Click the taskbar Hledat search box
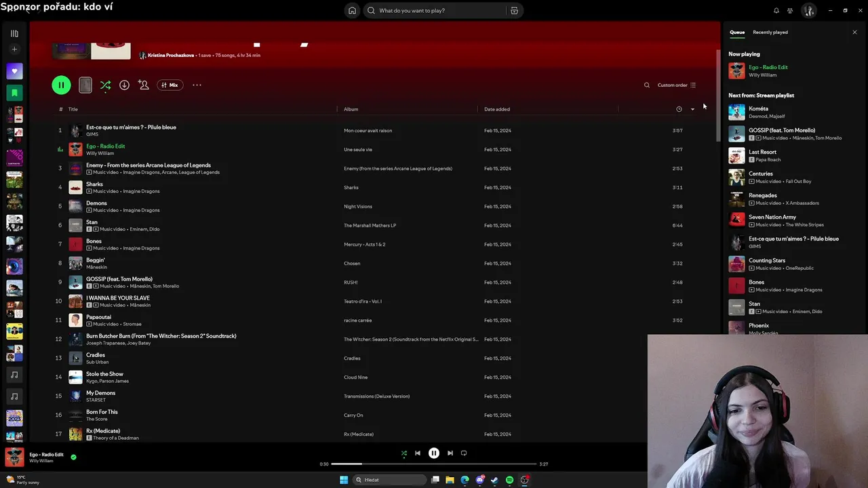This screenshot has height=488, width=868. [x=389, y=480]
